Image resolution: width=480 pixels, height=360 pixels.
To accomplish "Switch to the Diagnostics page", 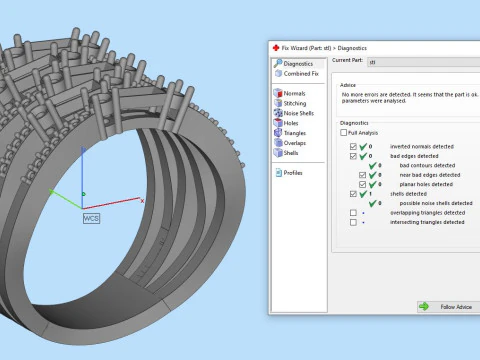I will point(298,63).
